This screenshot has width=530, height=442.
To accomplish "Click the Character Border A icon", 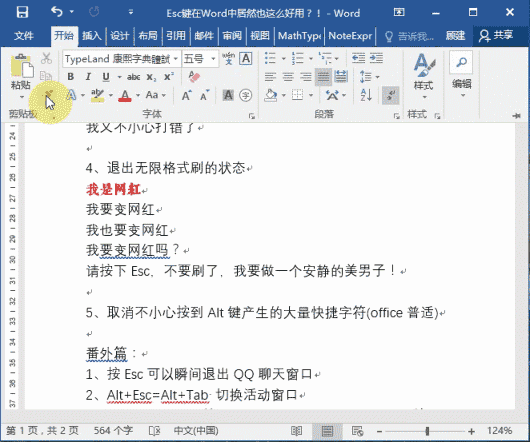I will [x=246, y=58].
